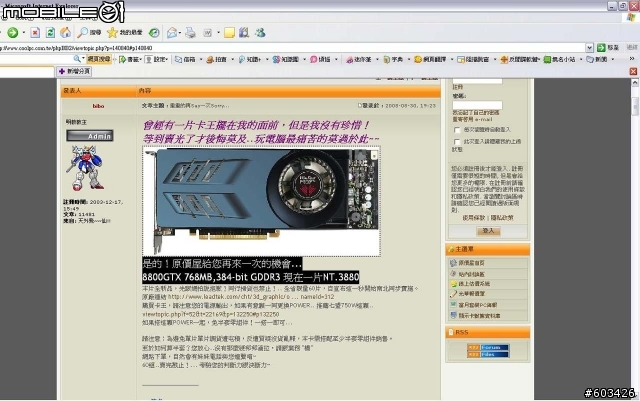The image size is (640, 401).
Task: Open 知識團 on Yahoo toolbar
Action: tap(286, 60)
